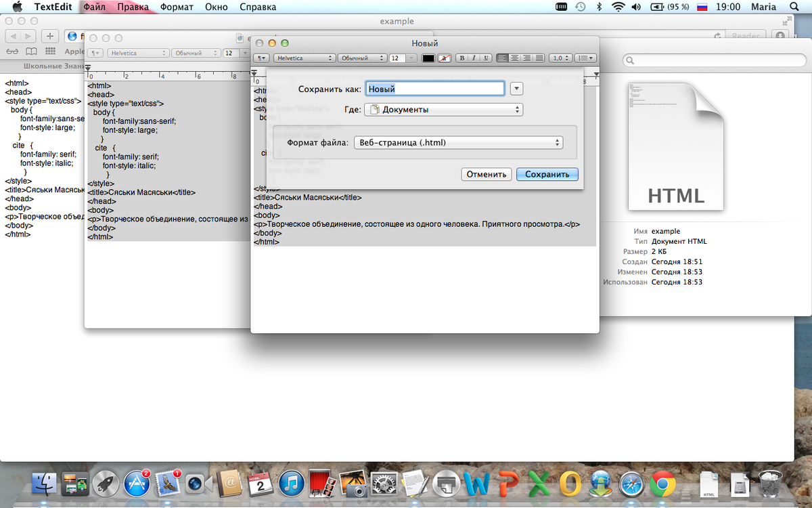Viewport: 812px width, 508px height.
Task: Open the Формат menu
Action: point(177,7)
